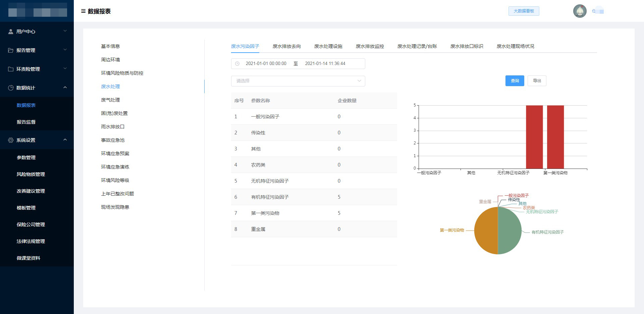Click the clock icon in date range
This screenshot has width=644, height=314.
tap(237, 64)
